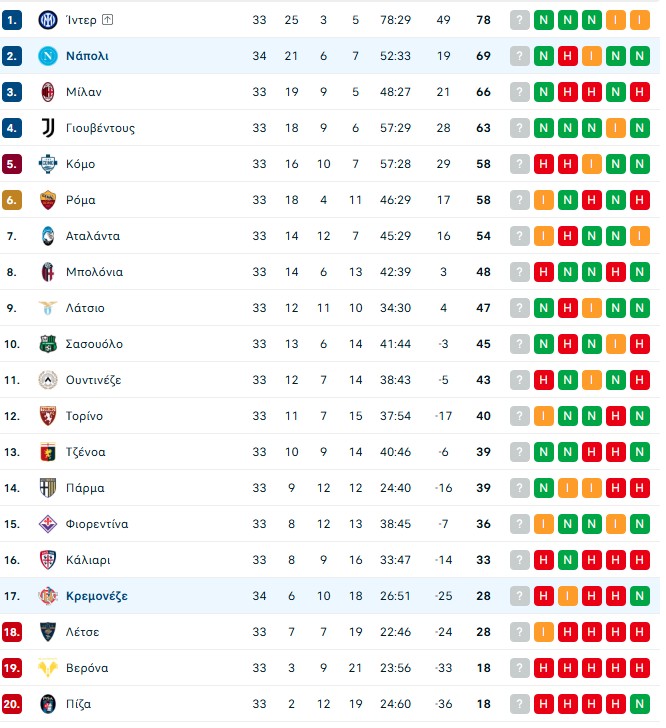Click the orange draw badge in Napoli's row
This screenshot has width=666, height=728.
pyautogui.click(x=591, y=56)
